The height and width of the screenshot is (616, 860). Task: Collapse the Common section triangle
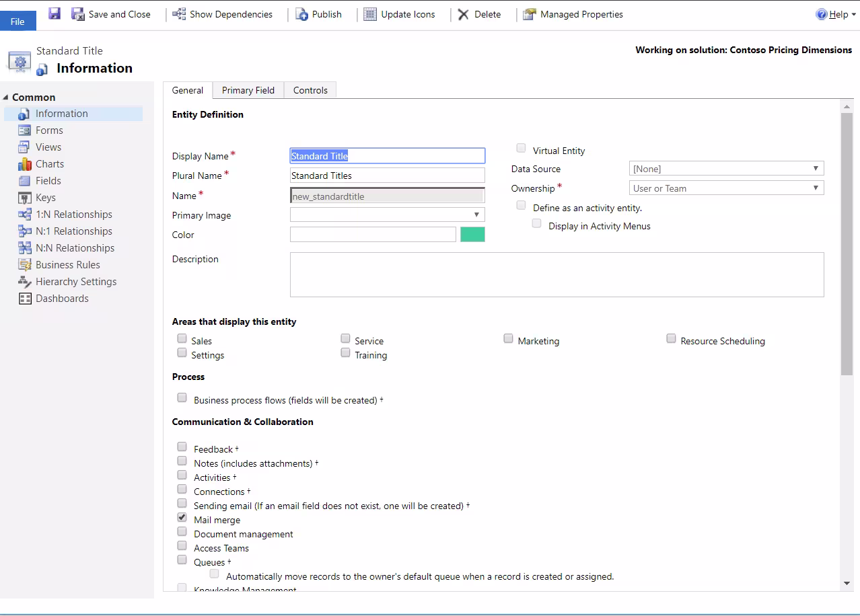6,98
